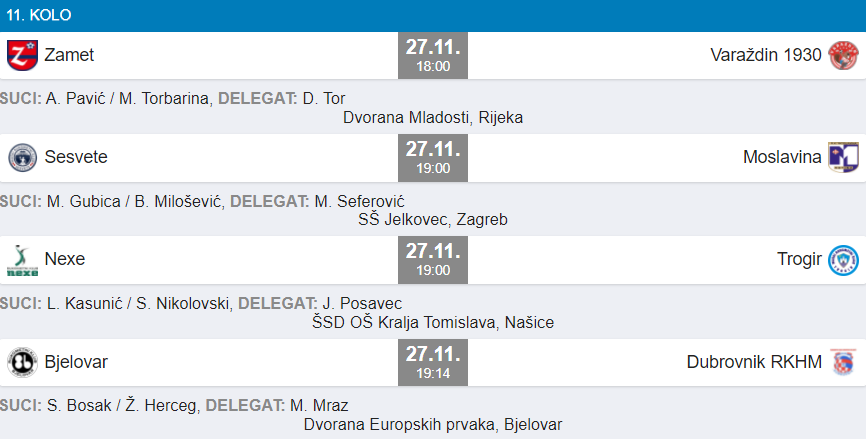Click the 11. KOLO round header

click(37, 16)
